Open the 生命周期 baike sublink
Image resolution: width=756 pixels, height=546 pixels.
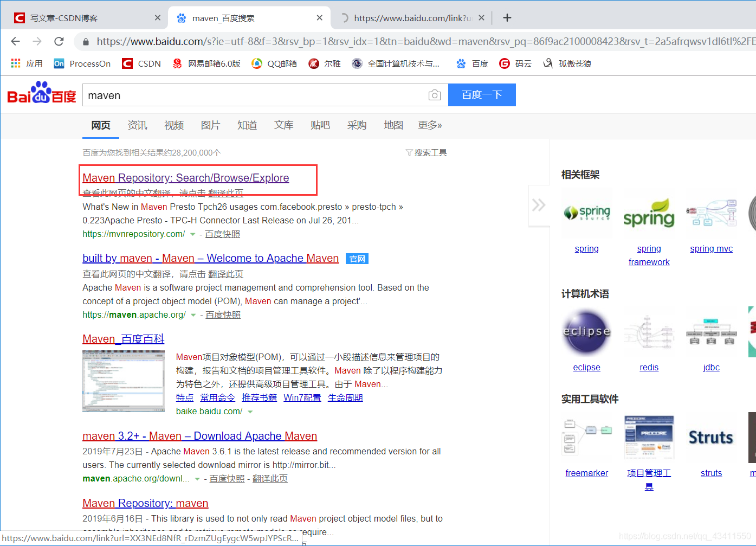[x=345, y=398]
